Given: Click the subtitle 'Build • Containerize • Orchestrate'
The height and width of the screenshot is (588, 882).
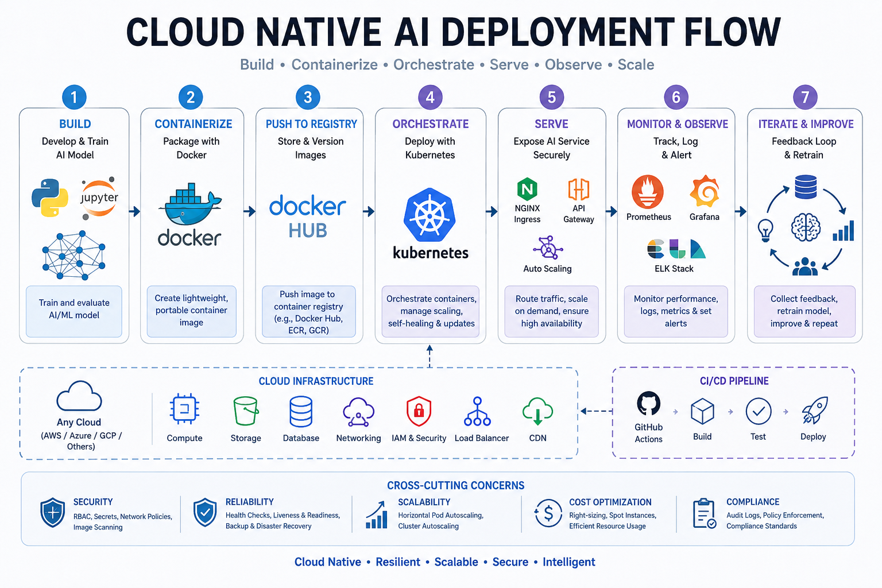Looking at the screenshot, I should point(447,65).
